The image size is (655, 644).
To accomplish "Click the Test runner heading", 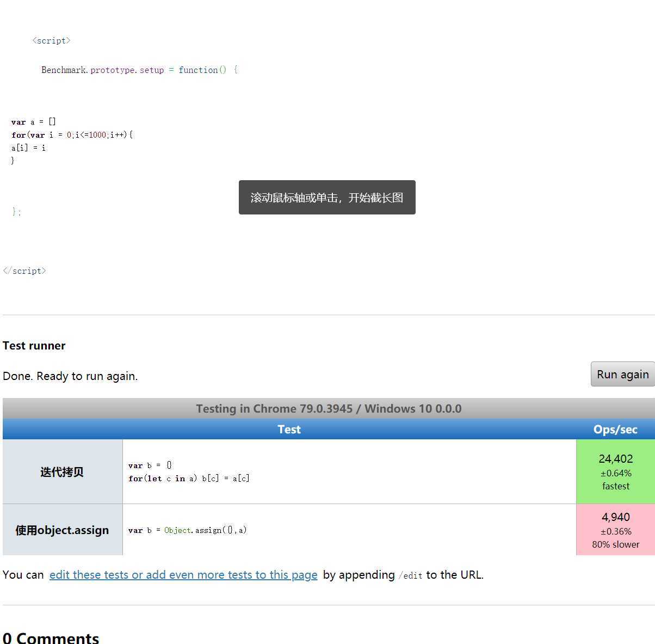I will (x=34, y=346).
